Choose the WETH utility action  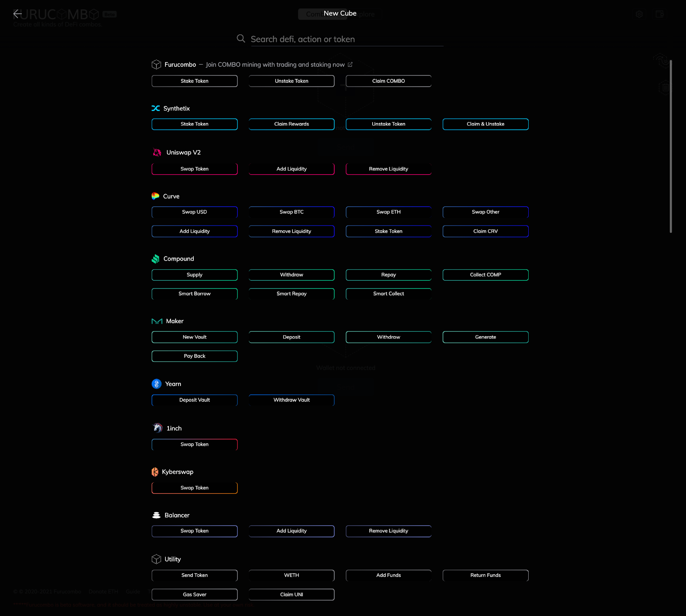[292, 576]
